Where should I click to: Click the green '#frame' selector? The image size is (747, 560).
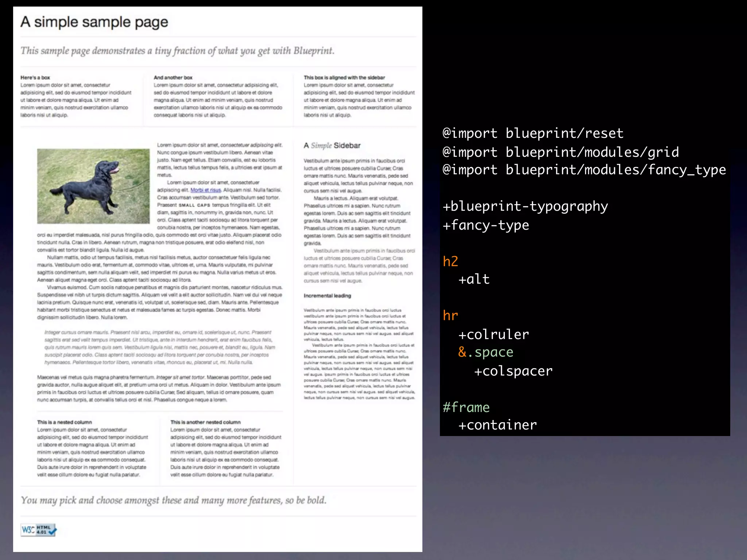click(x=466, y=407)
